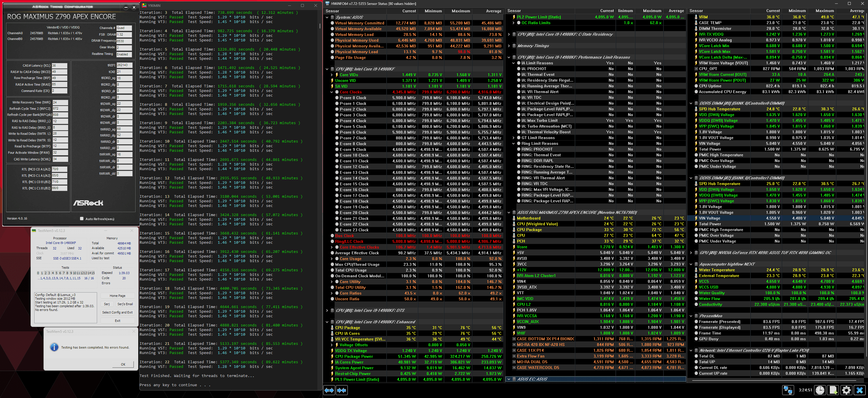This screenshot has height=398, width=868.
Task: Open the network remote monitoring icon in HWiNFO
Action: 788,390
